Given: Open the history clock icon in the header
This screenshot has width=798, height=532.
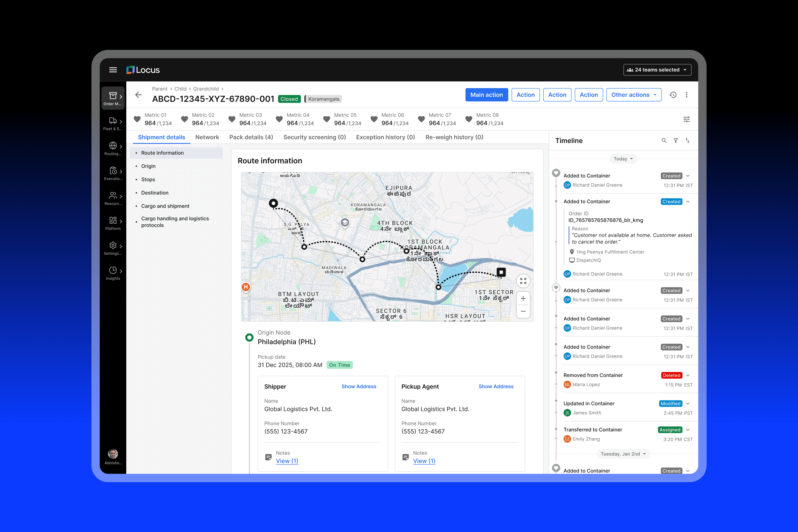Looking at the screenshot, I should (x=673, y=95).
